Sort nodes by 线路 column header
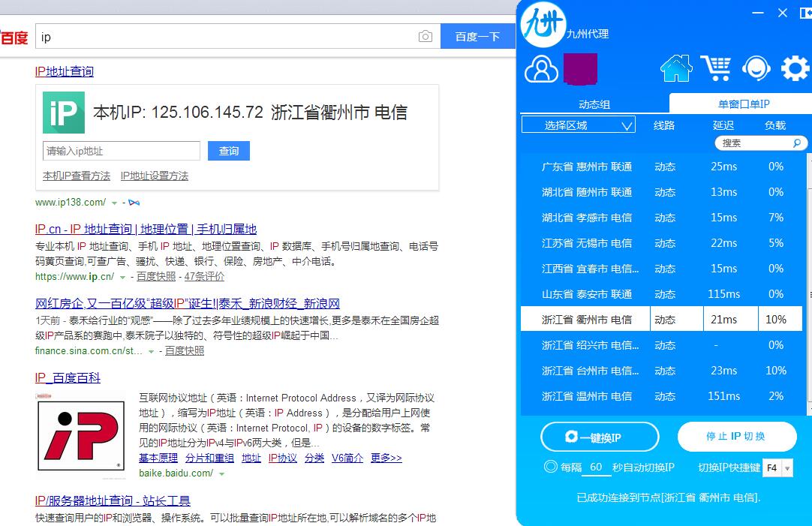 click(x=664, y=125)
